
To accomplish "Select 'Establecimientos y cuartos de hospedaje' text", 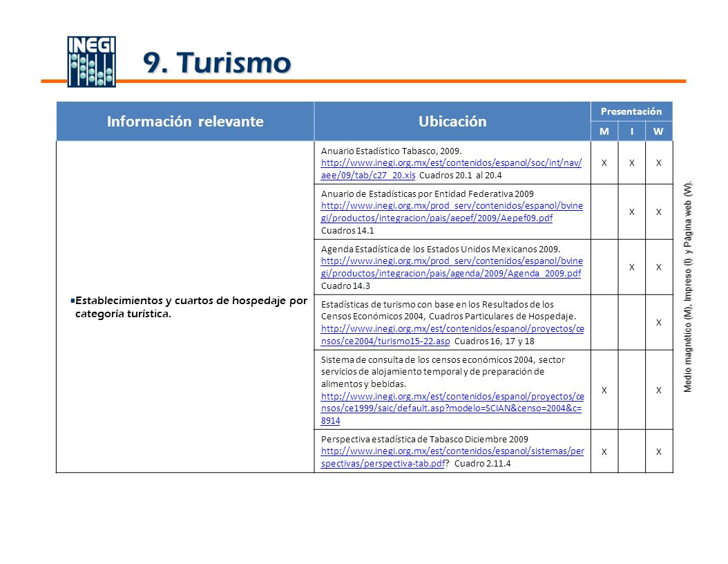I will pyautogui.click(x=180, y=301).
